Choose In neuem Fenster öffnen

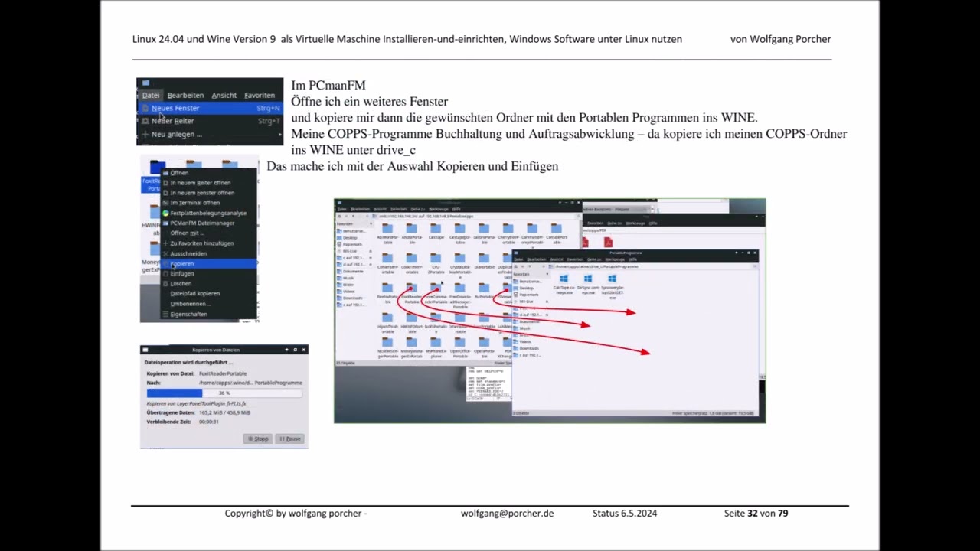(x=208, y=193)
